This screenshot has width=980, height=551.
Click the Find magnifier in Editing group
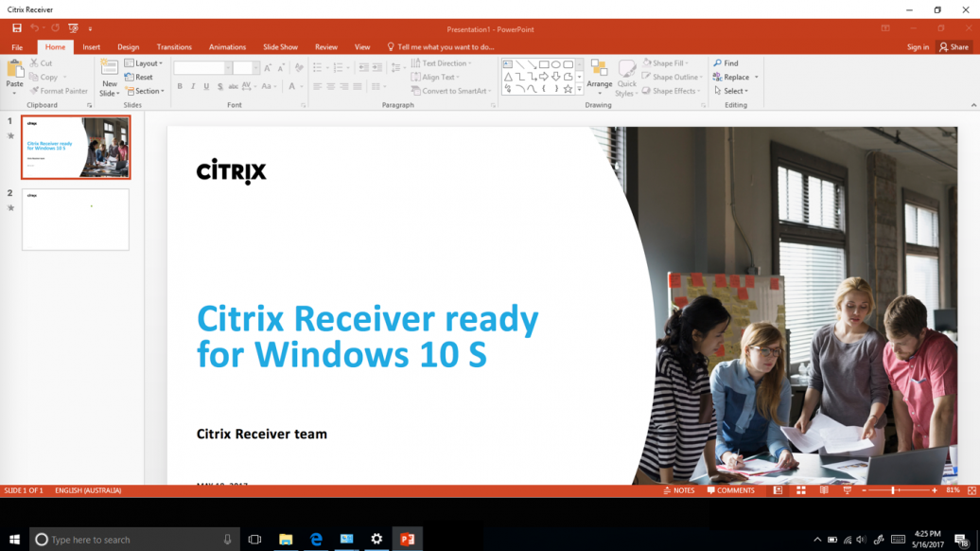(x=726, y=63)
